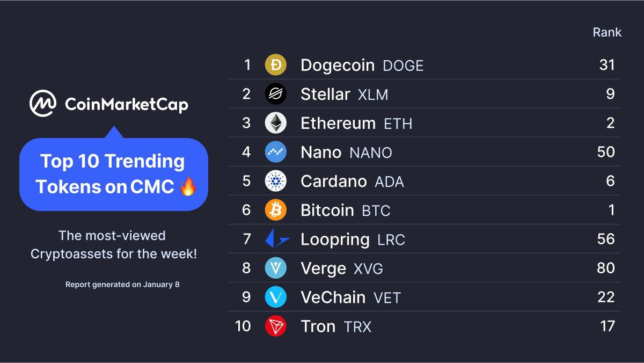This screenshot has height=363, width=644.
Task: Select the VeChain logo icon
Action: coord(276,297)
